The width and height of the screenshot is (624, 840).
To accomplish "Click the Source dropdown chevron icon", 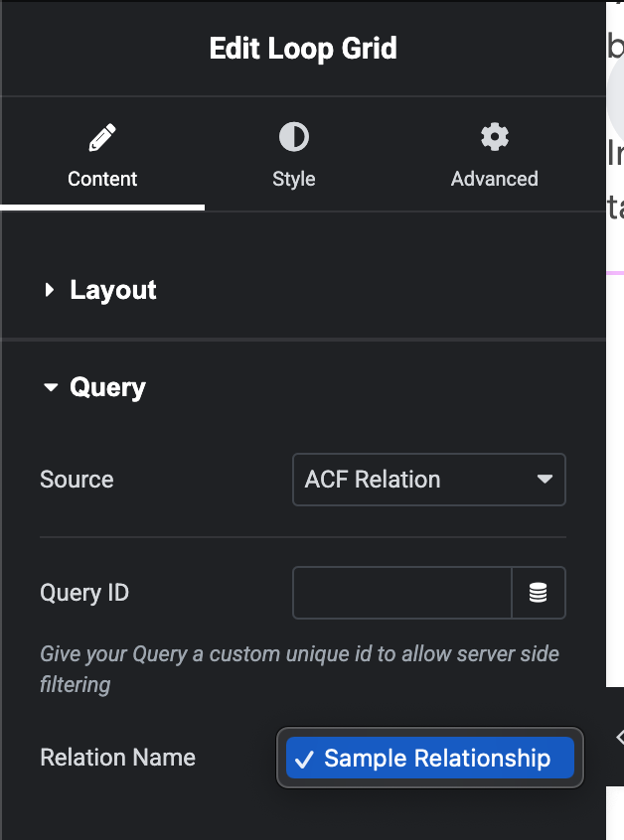I will pyautogui.click(x=546, y=480).
